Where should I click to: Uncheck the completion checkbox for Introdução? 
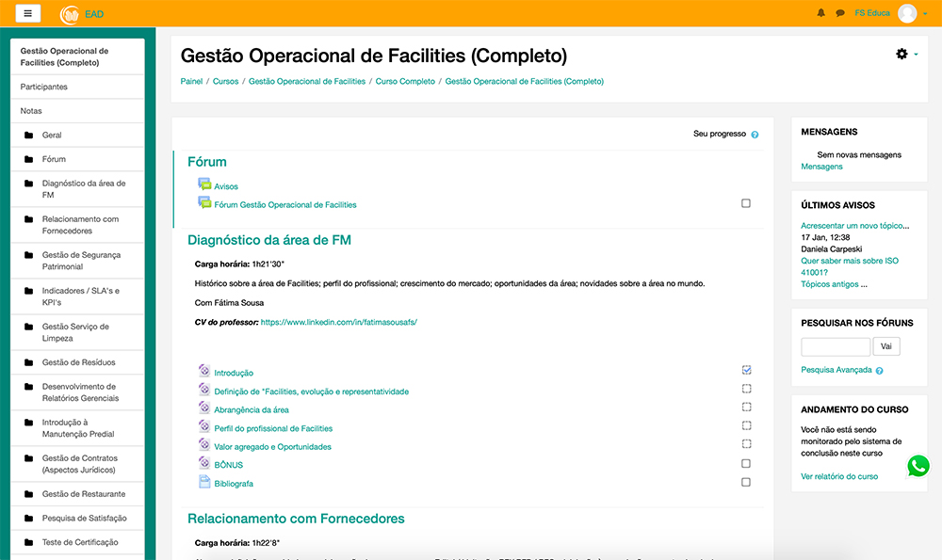(746, 369)
